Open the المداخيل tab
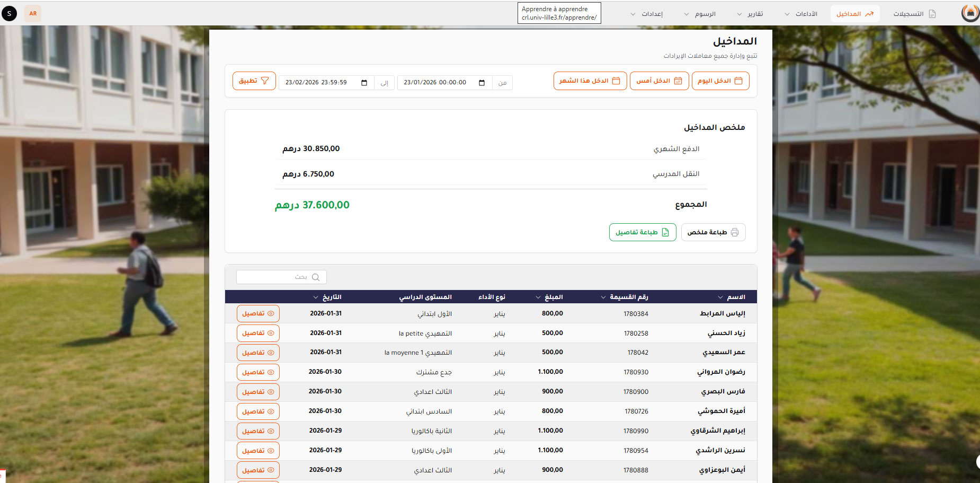Image resolution: width=980 pixels, height=483 pixels. 854,14
